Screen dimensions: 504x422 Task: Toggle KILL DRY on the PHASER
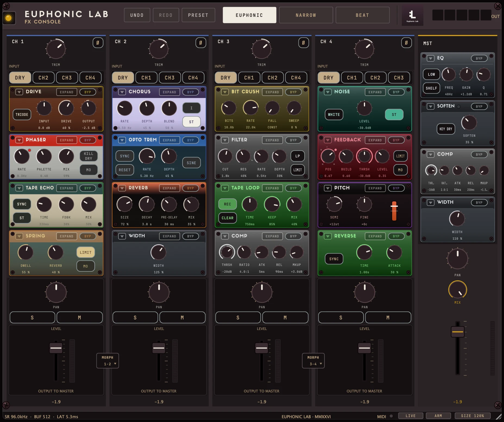pyautogui.click(x=89, y=156)
